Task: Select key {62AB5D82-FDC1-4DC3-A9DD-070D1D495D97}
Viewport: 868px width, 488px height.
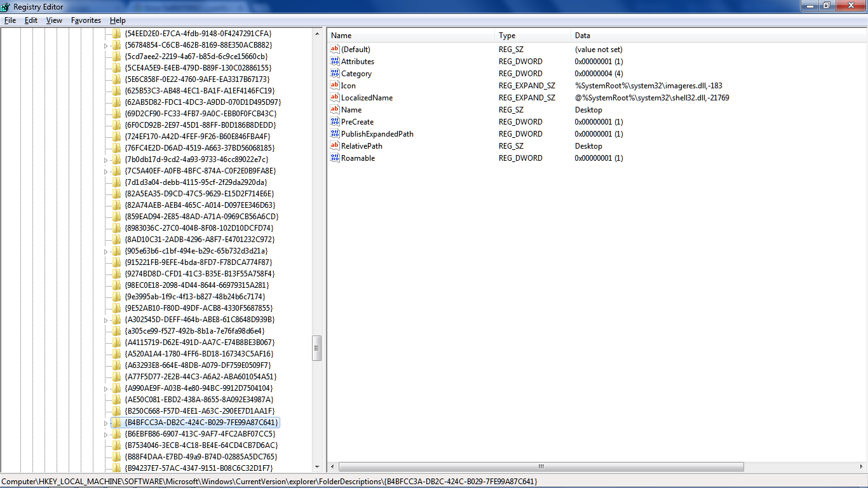Action: (203, 102)
